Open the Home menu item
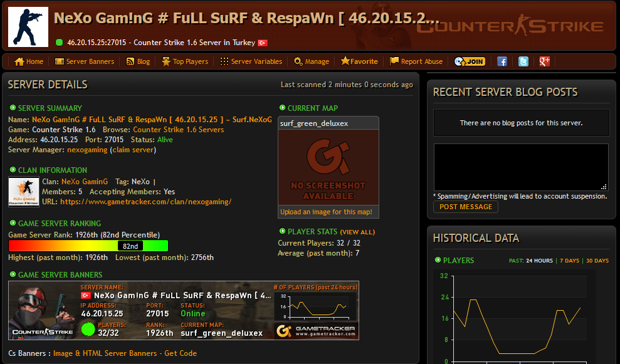The height and width of the screenshot is (364, 620). point(35,61)
